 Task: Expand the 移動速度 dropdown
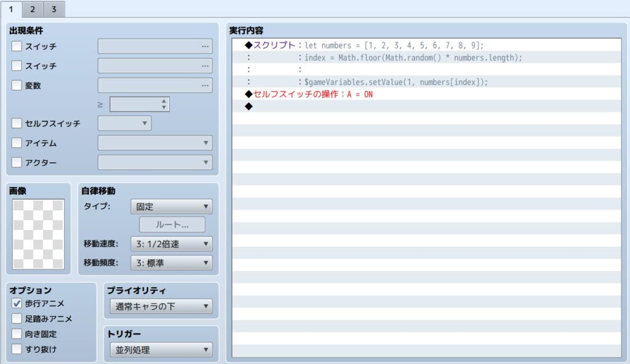coord(171,243)
